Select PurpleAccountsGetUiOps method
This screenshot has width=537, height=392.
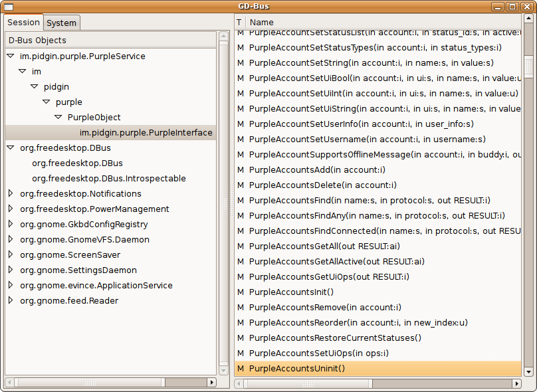tap(377, 276)
